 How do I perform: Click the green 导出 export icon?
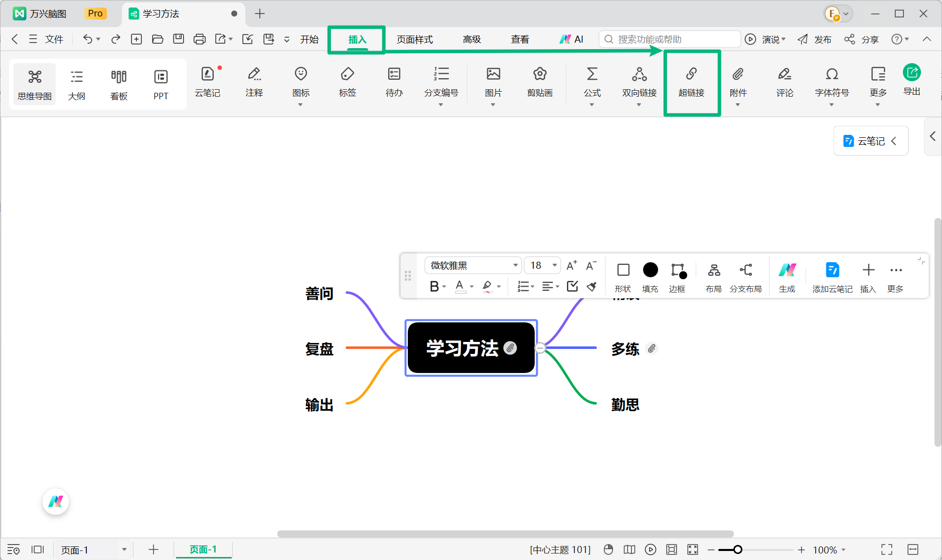click(x=911, y=73)
